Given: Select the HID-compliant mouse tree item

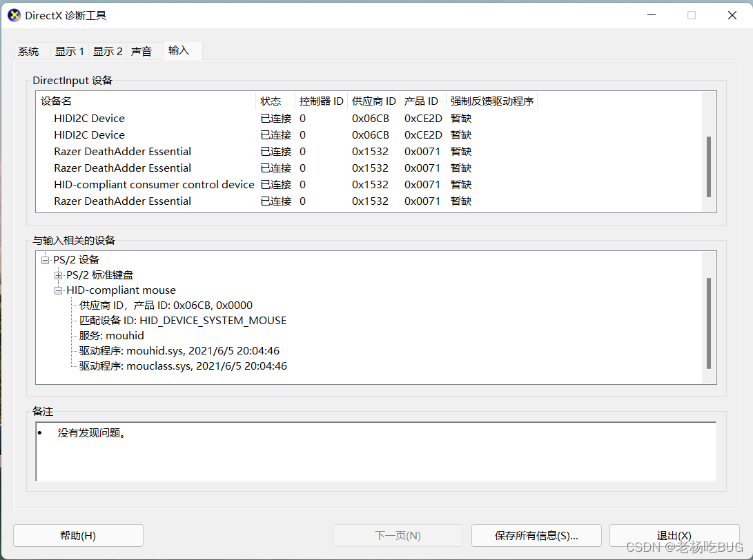Looking at the screenshot, I should (x=121, y=290).
